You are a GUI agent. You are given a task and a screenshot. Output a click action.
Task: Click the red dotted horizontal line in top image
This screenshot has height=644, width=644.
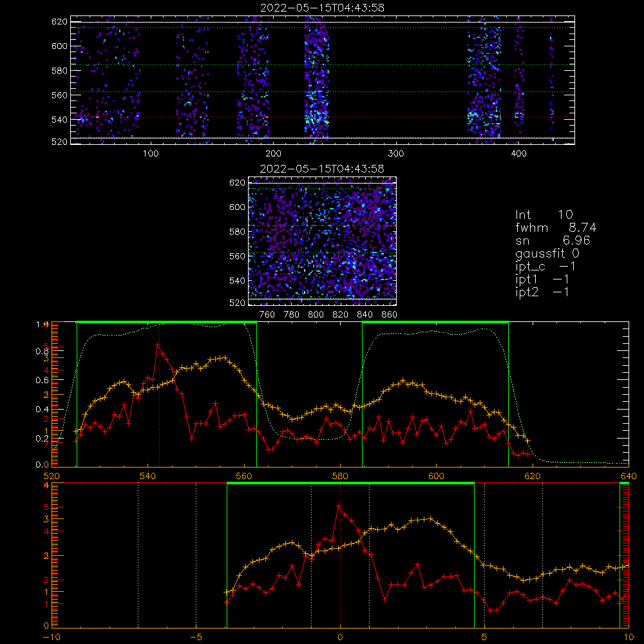[323, 117]
